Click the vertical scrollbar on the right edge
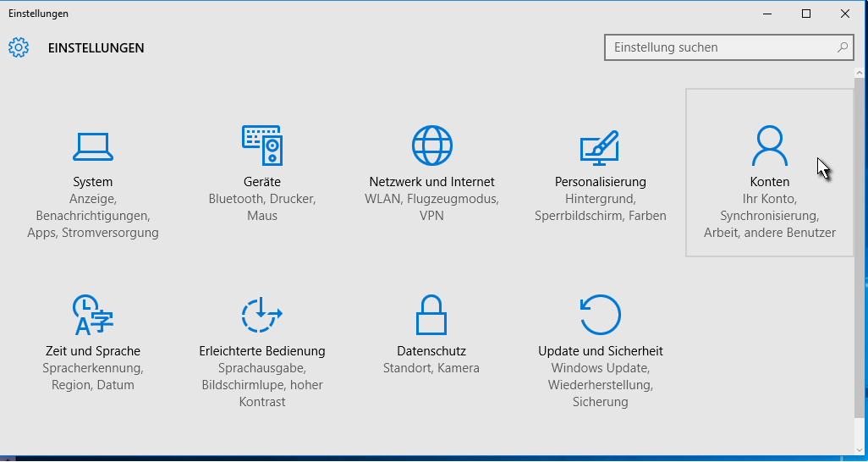Image resolution: width=868 pixels, height=462 pixels. [860, 254]
